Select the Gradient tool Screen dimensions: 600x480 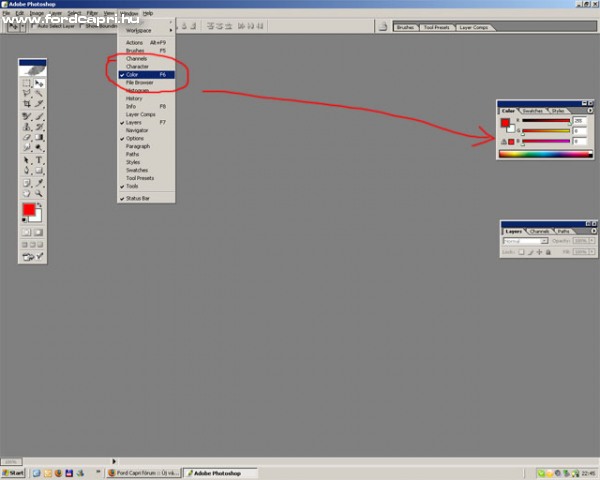point(39,137)
